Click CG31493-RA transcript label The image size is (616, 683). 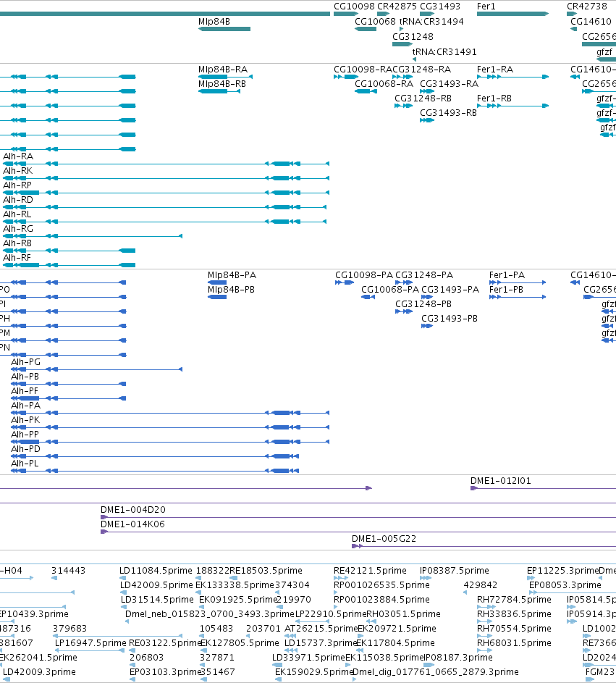click(449, 84)
